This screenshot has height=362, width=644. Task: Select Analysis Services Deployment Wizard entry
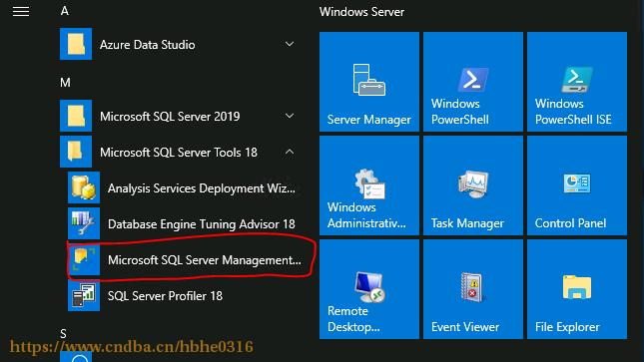182,187
